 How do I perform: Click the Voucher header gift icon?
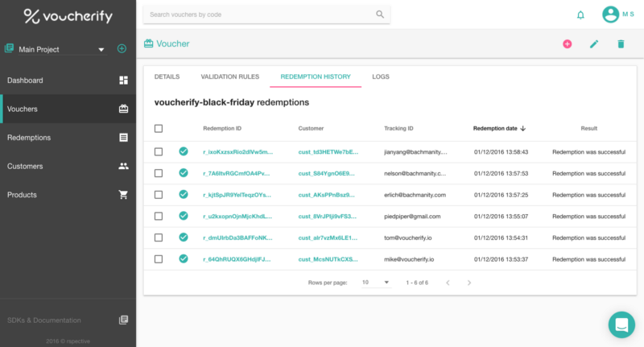click(149, 43)
